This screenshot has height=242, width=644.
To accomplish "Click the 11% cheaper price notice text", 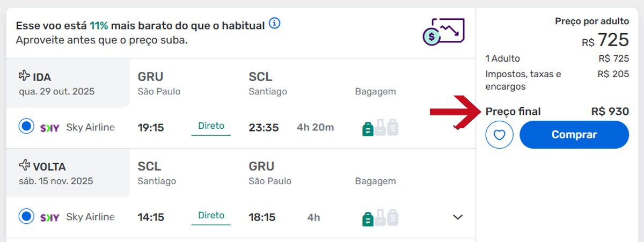I will coord(140,25).
